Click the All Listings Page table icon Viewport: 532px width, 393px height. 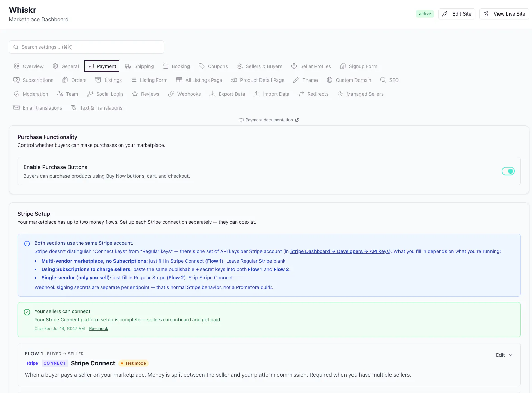click(179, 80)
